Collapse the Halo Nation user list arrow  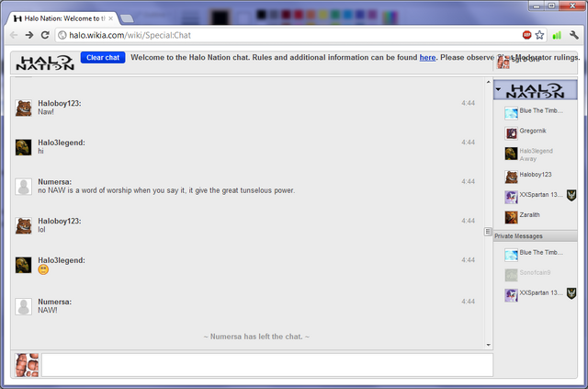coord(498,89)
